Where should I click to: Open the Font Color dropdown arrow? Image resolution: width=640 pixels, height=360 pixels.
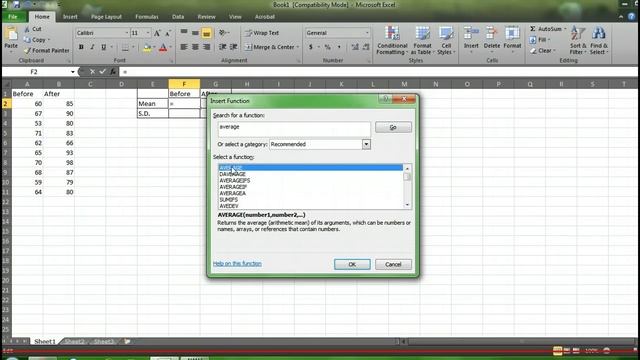pyautogui.click(x=171, y=47)
